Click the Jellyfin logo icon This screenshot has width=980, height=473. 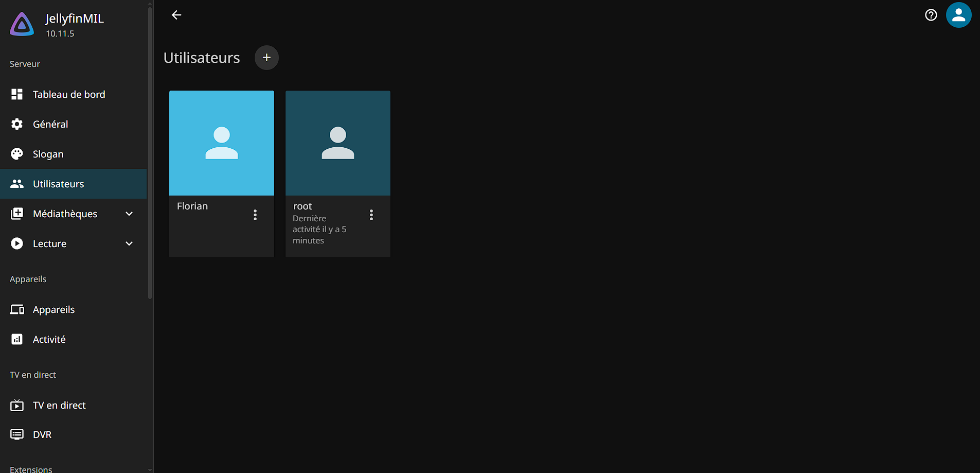pyautogui.click(x=22, y=24)
